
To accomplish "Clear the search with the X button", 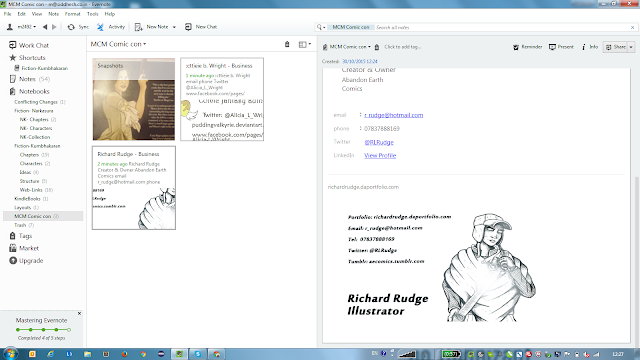I will (x=632, y=27).
